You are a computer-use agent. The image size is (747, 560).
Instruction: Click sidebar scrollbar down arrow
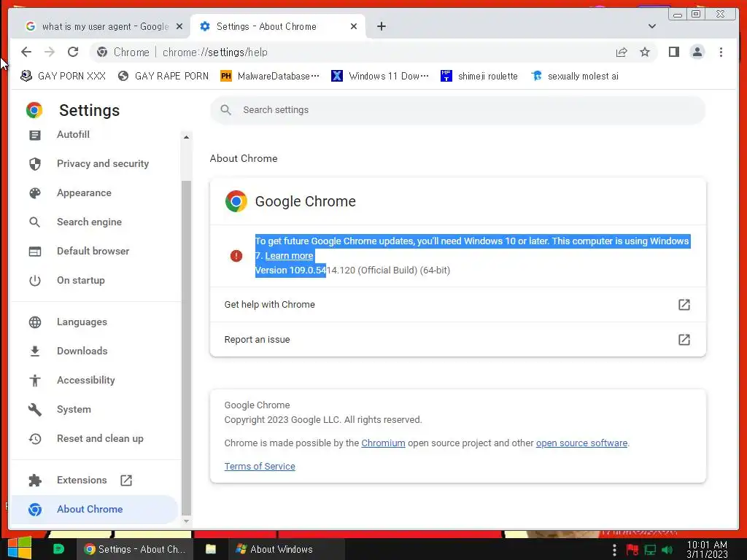pos(186,521)
